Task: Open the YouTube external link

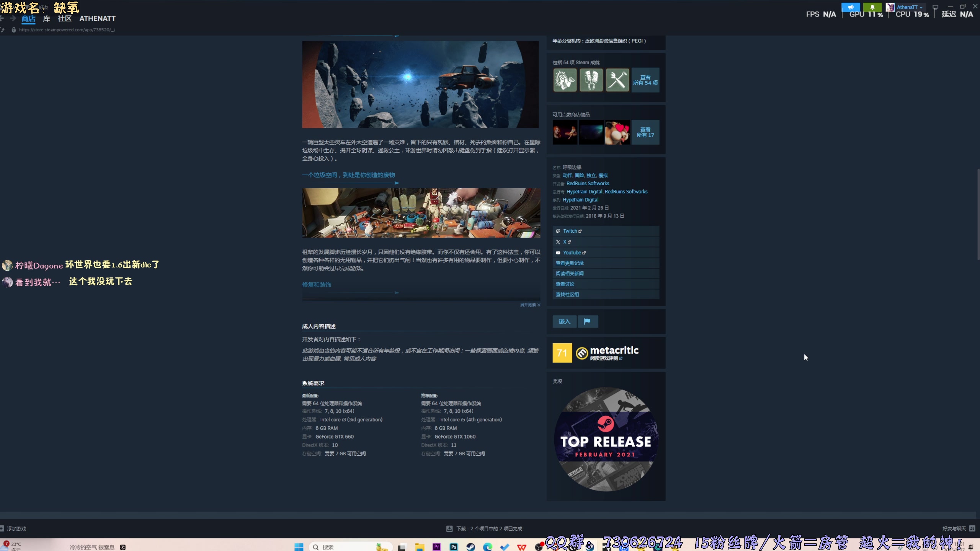Action: [x=606, y=253]
